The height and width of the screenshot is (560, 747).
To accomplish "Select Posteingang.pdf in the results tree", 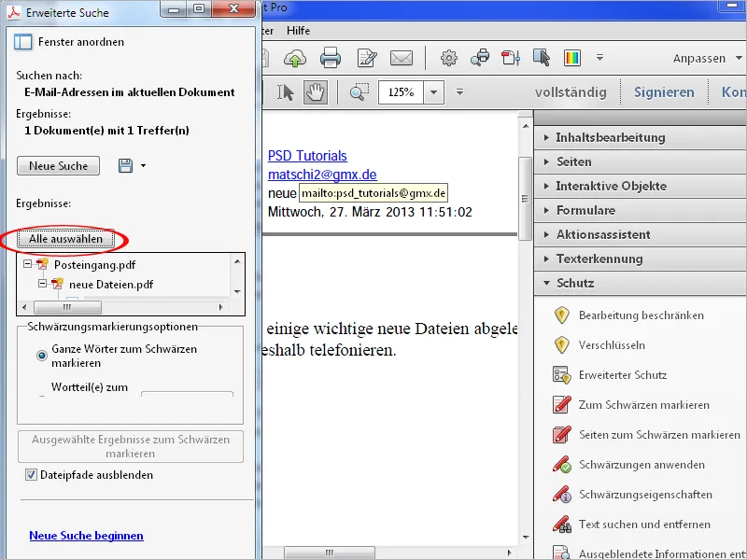I will pos(95,265).
